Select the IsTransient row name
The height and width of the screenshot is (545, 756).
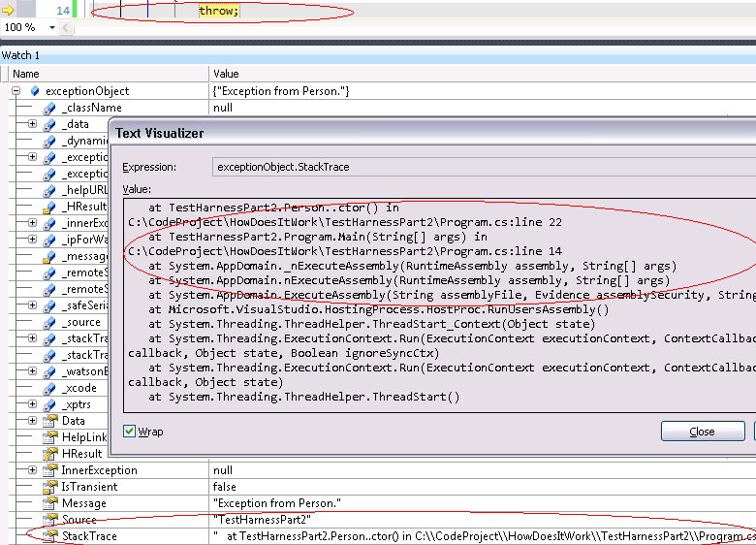pyautogui.click(x=90, y=487)
